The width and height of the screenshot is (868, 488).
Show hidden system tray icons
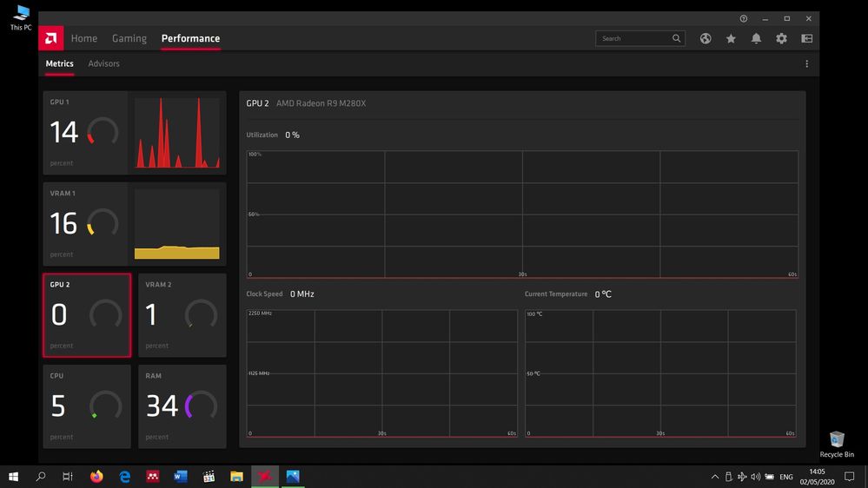click(x=715, y=477)
